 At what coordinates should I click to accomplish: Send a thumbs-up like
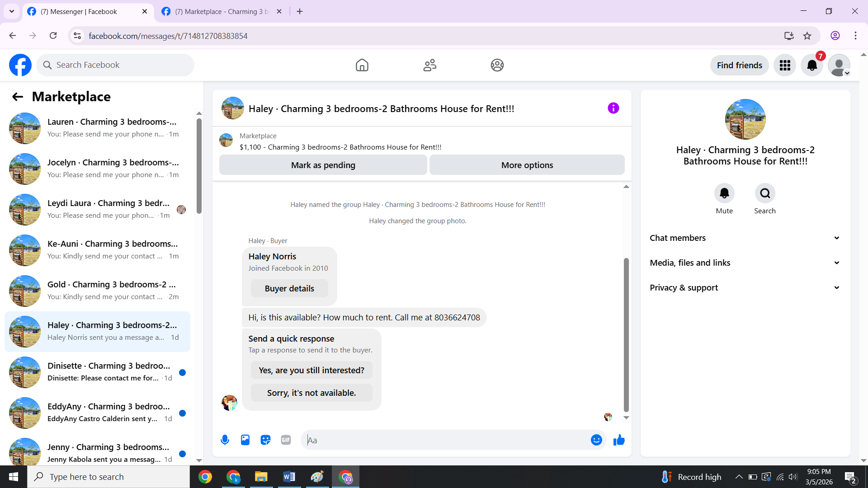tap(619, 440)
